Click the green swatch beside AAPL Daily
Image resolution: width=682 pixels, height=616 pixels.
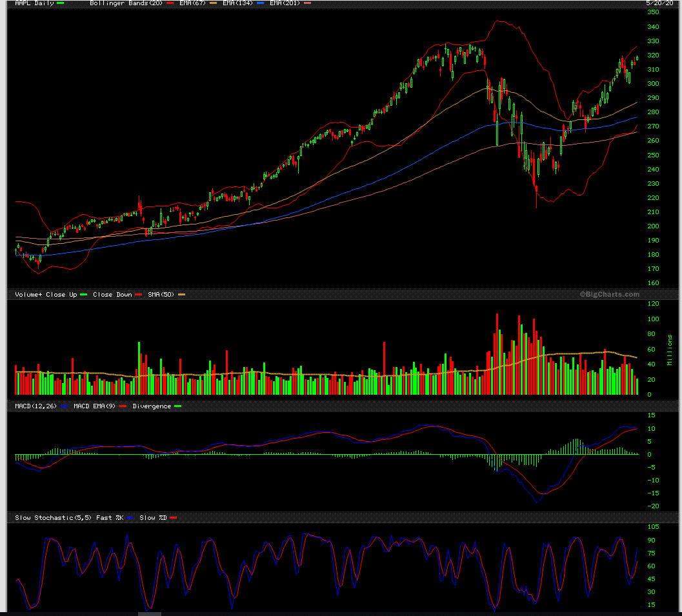tap(61, 3)
